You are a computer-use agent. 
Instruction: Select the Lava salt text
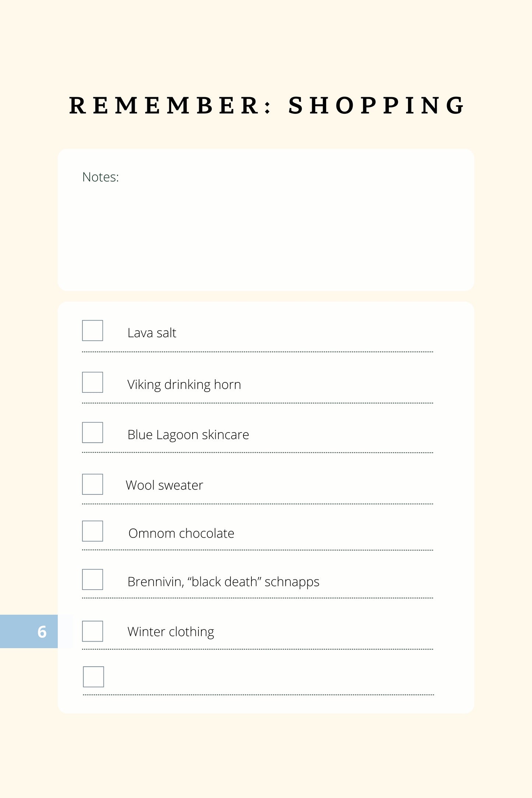(x=152, y=333)
